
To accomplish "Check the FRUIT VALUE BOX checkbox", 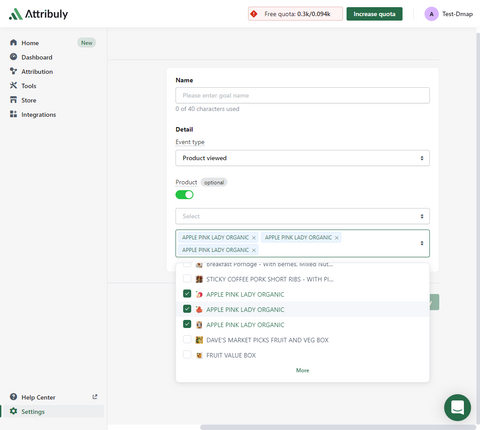I will (187, 354).
